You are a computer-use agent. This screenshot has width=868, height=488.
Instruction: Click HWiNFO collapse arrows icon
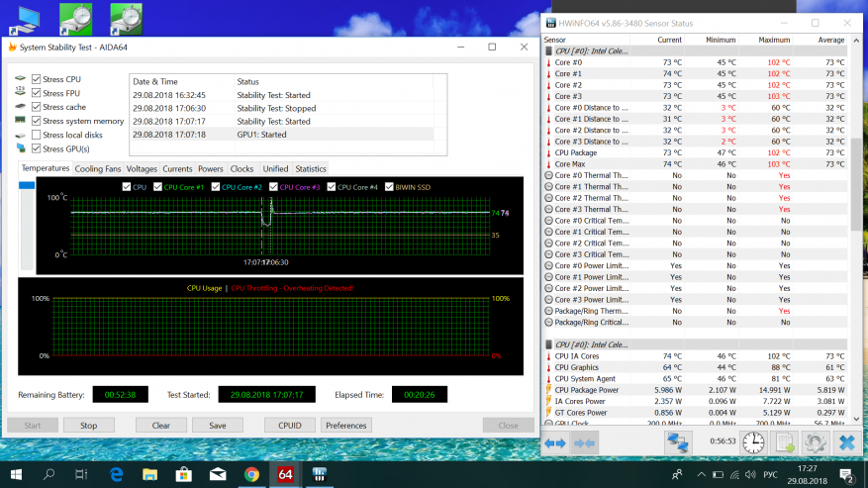585,443
